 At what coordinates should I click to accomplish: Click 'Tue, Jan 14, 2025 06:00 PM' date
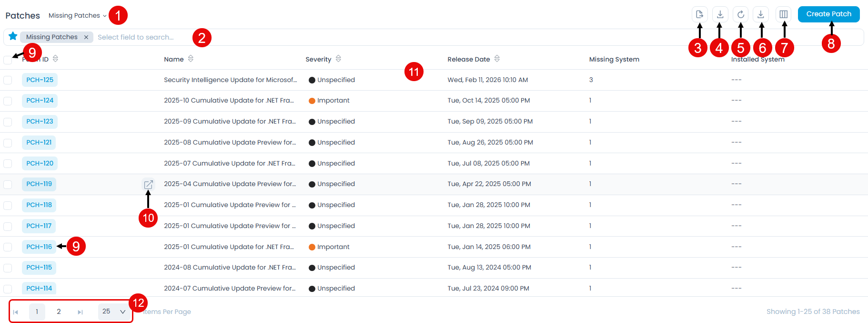(489, 247)
